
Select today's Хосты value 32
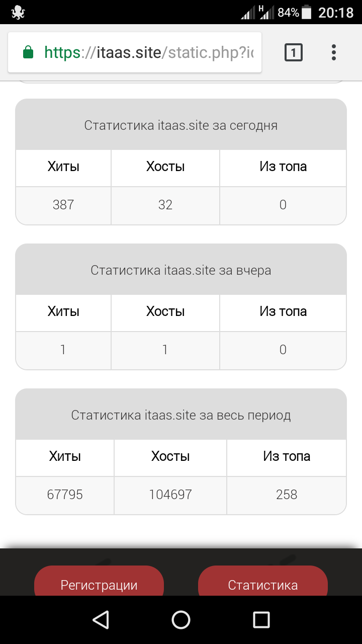[x=165, y=205]
